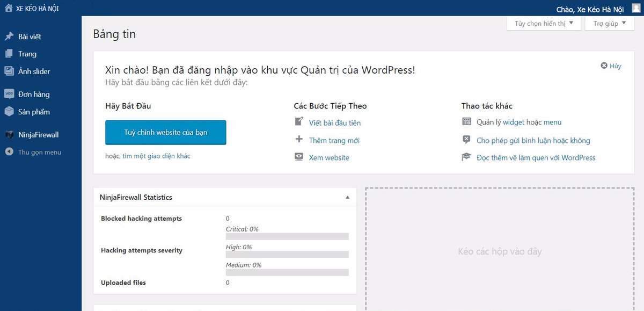Click the Critical severity progress bar

coord(287,236)
